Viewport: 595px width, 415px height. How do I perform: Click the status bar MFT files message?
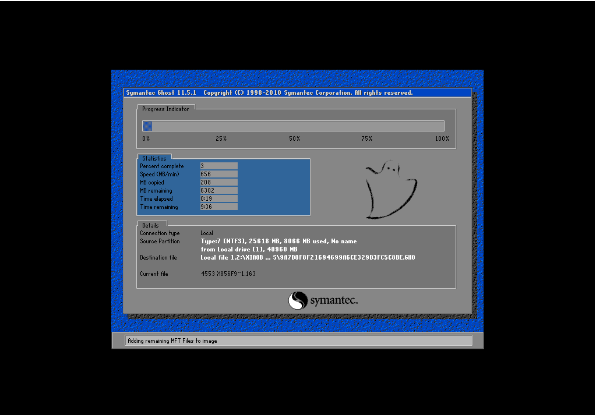172,341
